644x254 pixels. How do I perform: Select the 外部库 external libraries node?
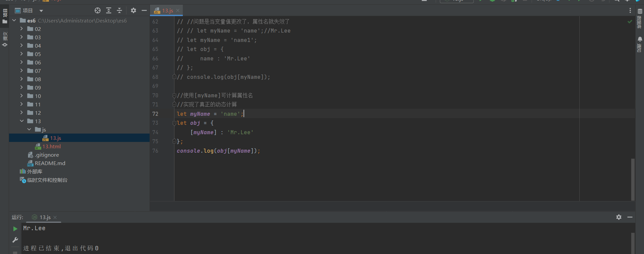click(x=31, y=171)
